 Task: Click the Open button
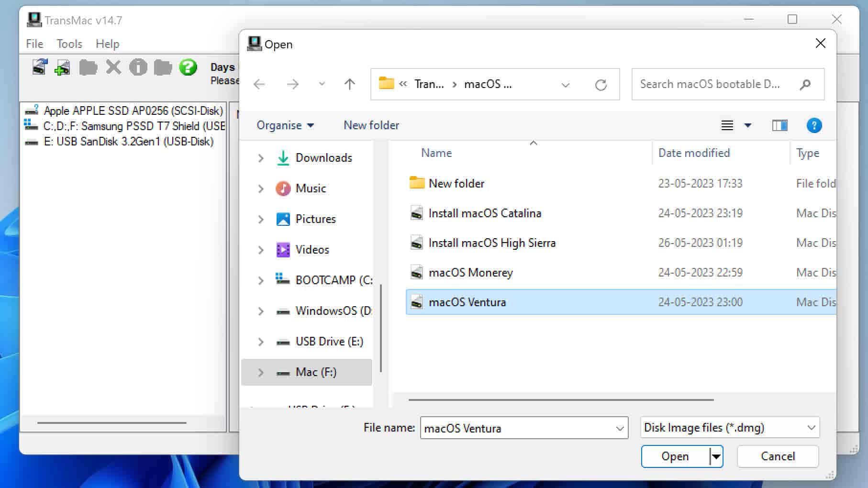coord(675,456)
